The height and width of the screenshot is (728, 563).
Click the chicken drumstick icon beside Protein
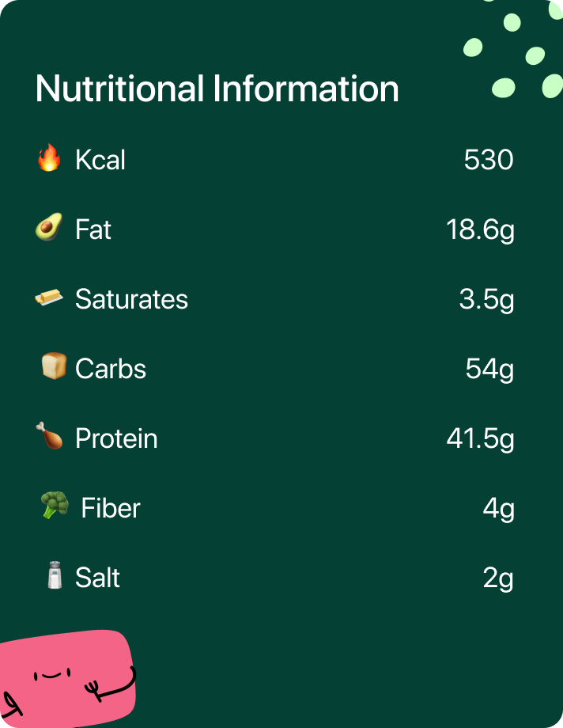[x=49, y=437]
